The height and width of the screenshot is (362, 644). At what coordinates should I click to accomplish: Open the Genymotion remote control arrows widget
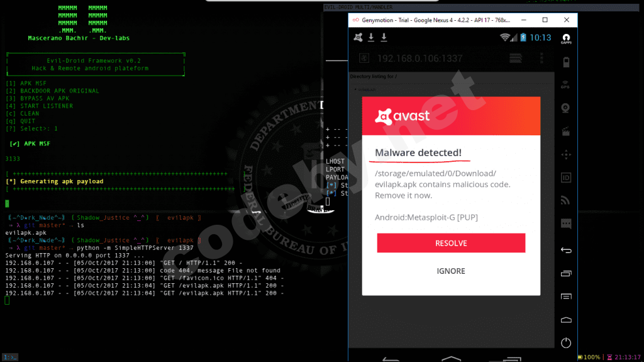pyautogui.click(x=566, y=155)
